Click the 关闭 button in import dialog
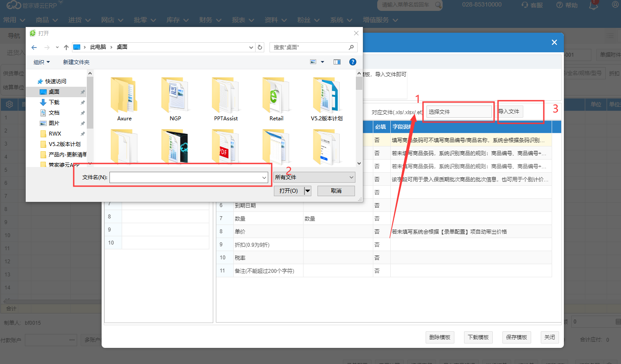The image size is (621, 364). [549, 337]
